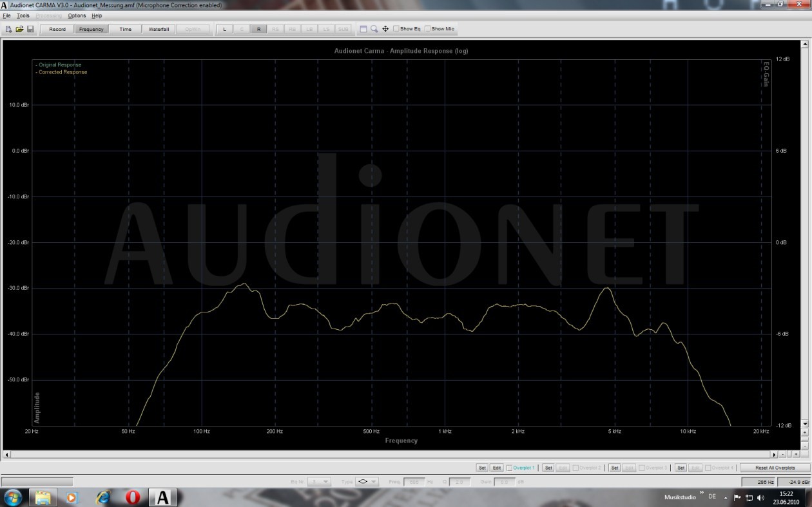This screenshot has height=507, width=812.
Task: Open the Help menu
Action: [97, 15]
